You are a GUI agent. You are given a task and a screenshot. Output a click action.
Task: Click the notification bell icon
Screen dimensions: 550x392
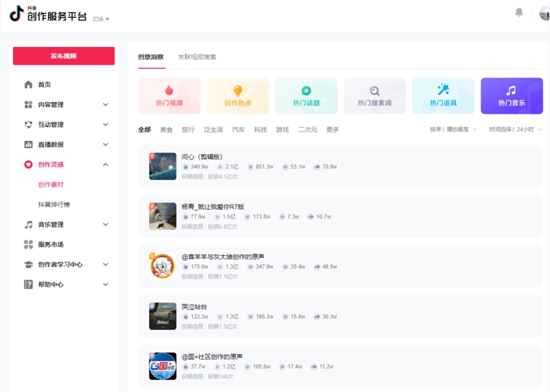click(x=519, y=12)
